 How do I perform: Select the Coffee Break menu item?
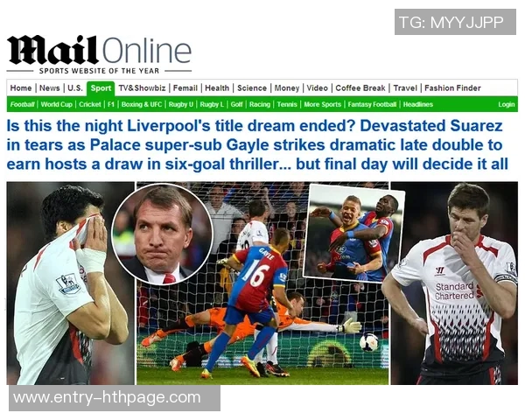click(360, 88)
